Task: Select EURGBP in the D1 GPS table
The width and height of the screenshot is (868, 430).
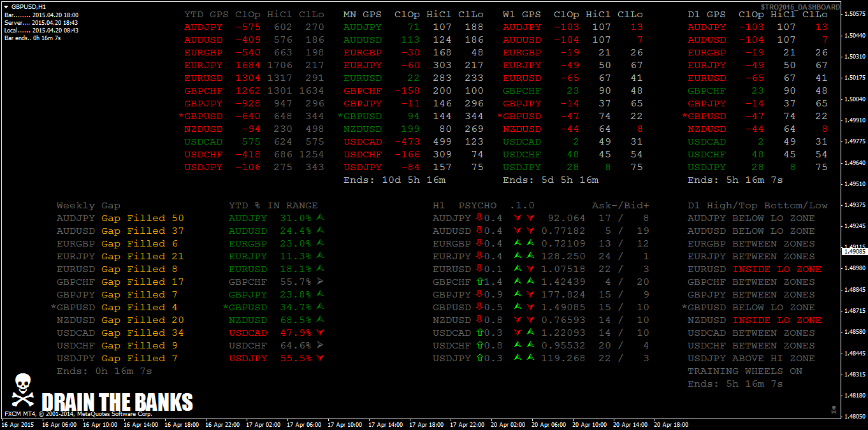Action: (707, 52)
